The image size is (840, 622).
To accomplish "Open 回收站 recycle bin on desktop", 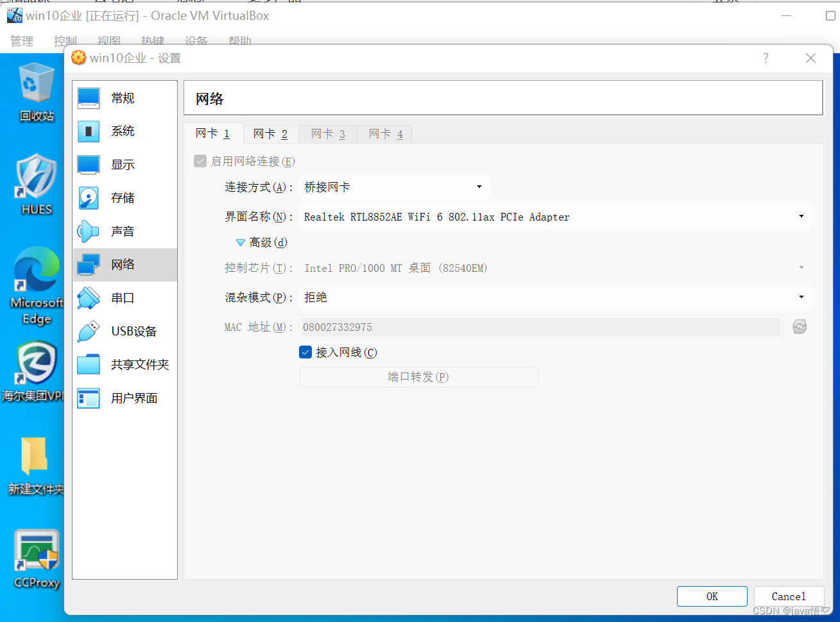I will (37, 92).
